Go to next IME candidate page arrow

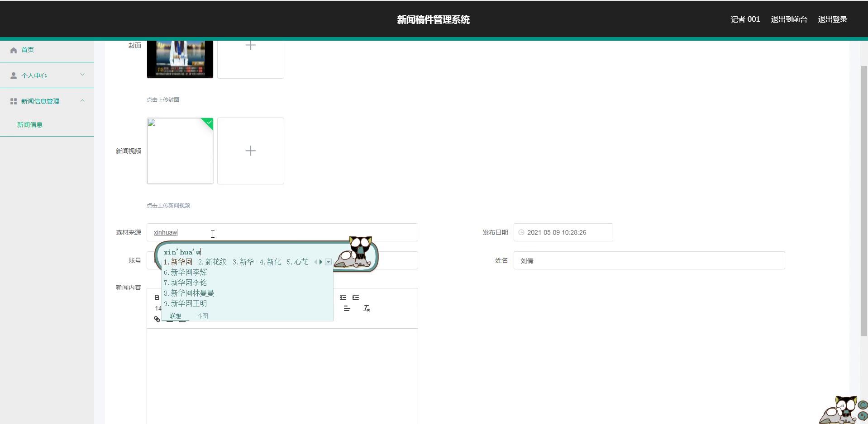tap(321, 262)
